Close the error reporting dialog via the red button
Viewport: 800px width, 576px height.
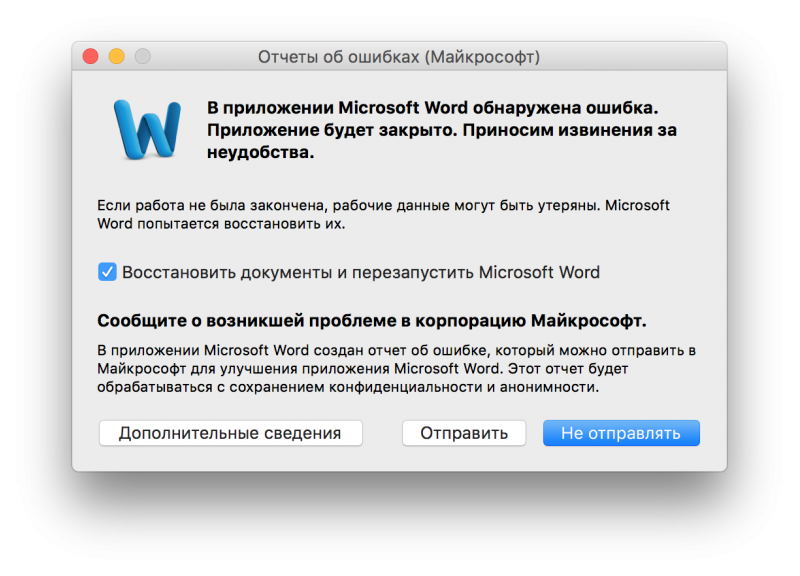pos(90,56)
